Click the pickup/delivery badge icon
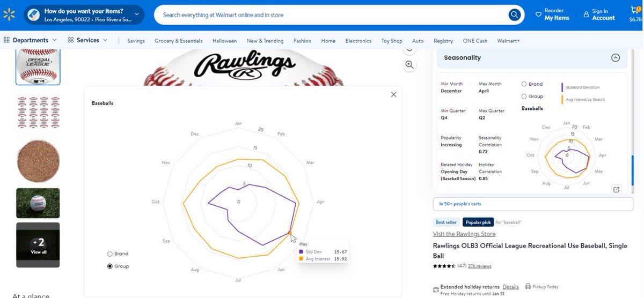The image size is (644, 298). click(x=33, y=15)
